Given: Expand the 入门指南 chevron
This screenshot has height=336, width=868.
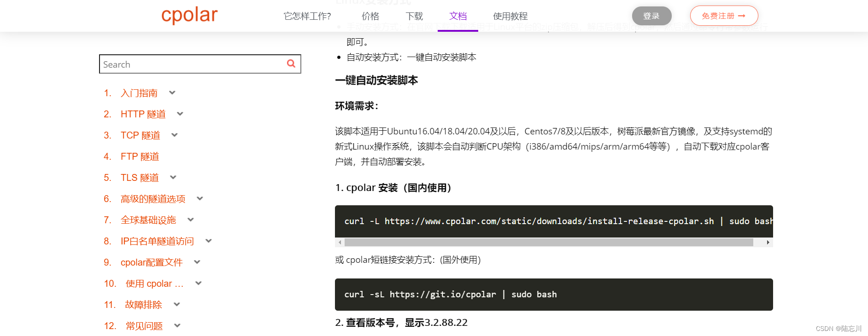Looking at the screenshot, I should click(172, 93).
